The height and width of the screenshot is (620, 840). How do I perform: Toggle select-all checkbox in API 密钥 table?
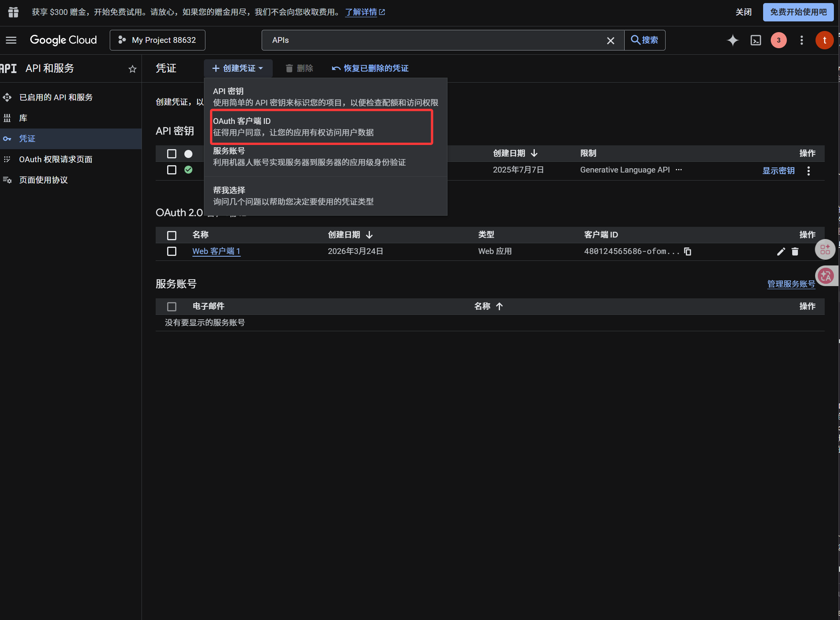click(172, 154)
